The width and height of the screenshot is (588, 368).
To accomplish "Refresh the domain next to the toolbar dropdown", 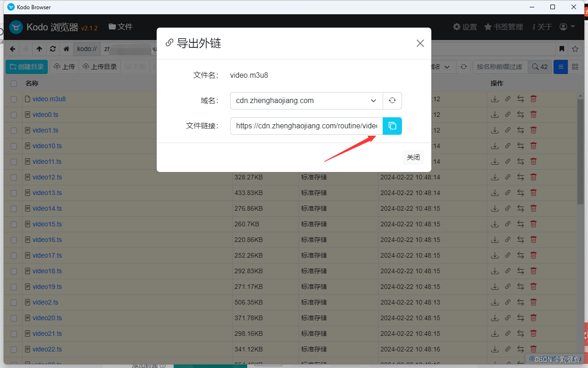I will click(x=464, y=67).
